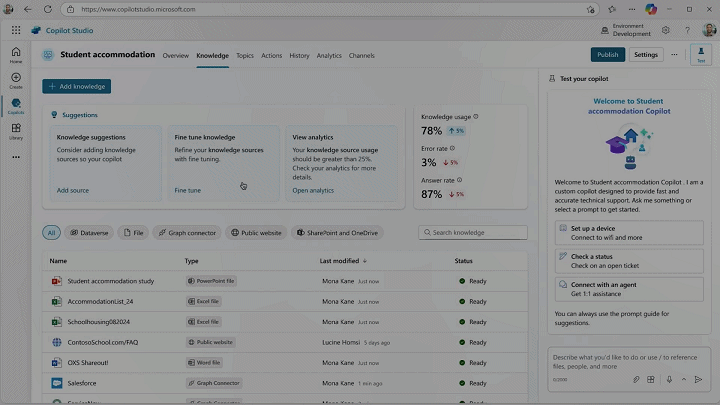Sort by the Last modified column
The image size is (720, 405).
click(343, 260)
